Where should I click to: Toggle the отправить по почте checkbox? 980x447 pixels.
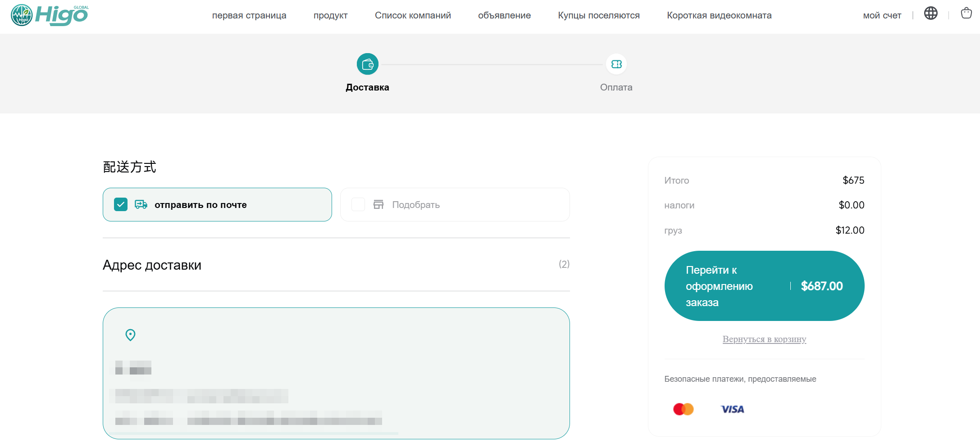tap(121, 204)
